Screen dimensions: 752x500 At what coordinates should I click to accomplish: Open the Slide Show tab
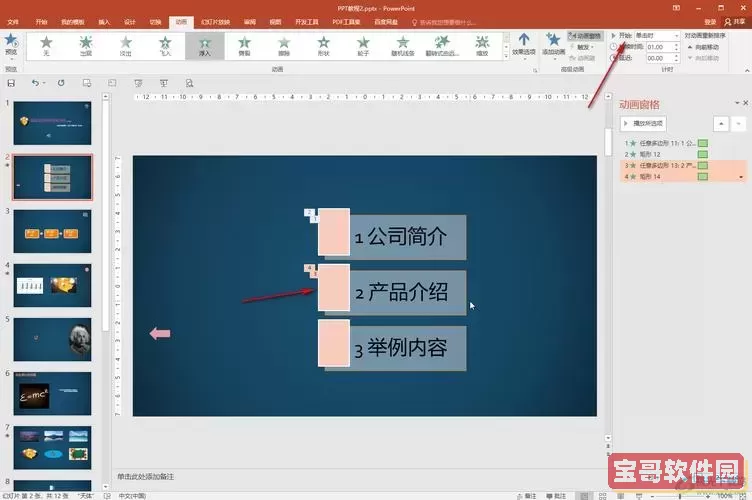[215, 22]
